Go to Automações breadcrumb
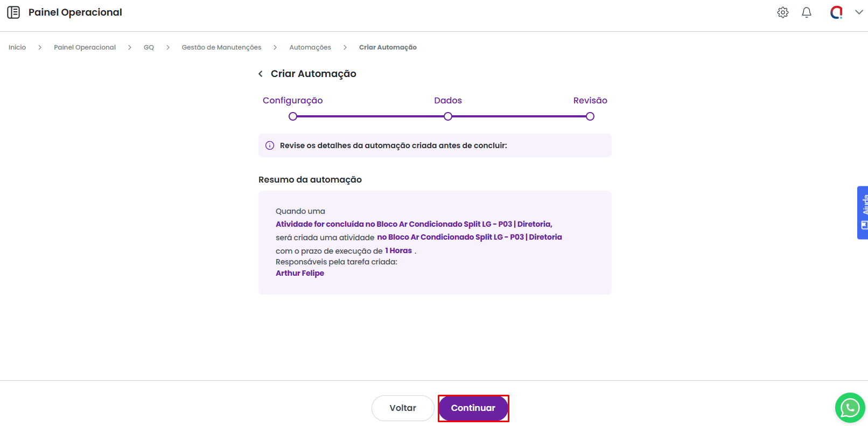This screenshot has height=426, width=868. coord(310,47)
